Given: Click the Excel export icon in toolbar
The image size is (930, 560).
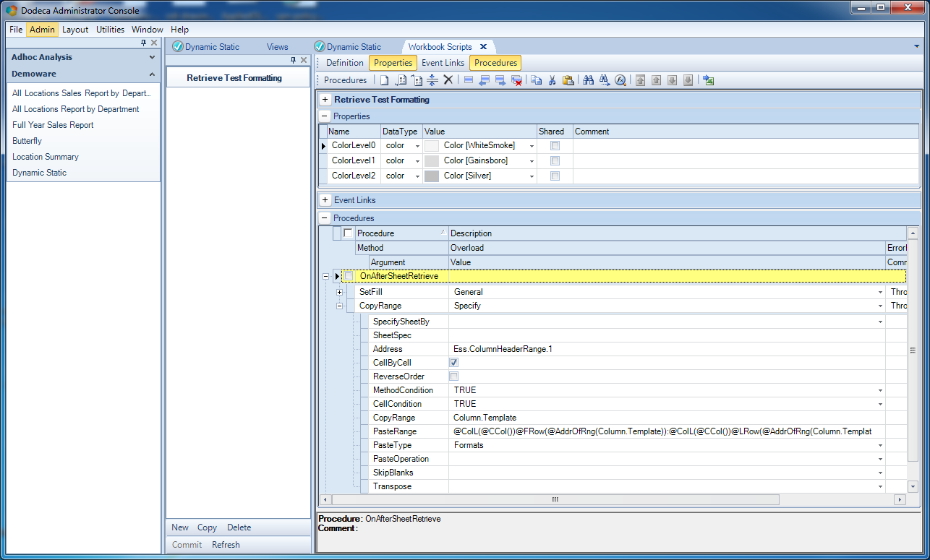Looking at the screenshot, I should [709, 80].
